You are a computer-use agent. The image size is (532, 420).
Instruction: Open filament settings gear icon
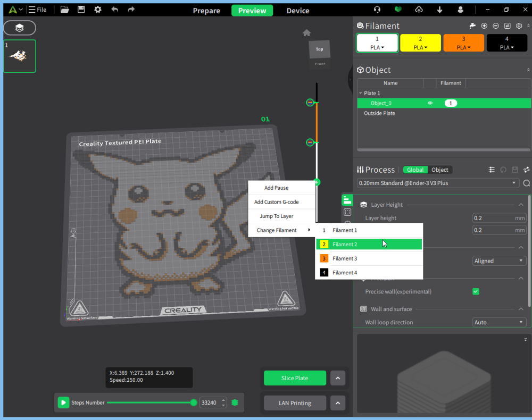tap(519, 26)
